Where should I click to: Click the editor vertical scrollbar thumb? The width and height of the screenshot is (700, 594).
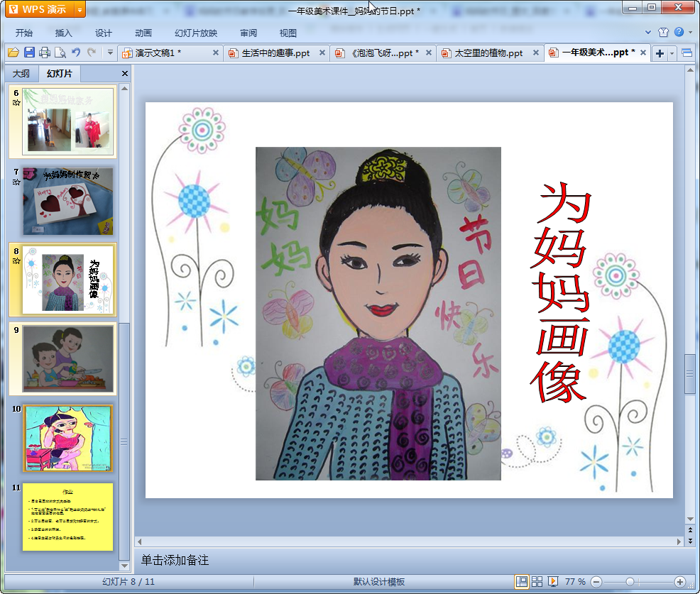click(690, 373)
